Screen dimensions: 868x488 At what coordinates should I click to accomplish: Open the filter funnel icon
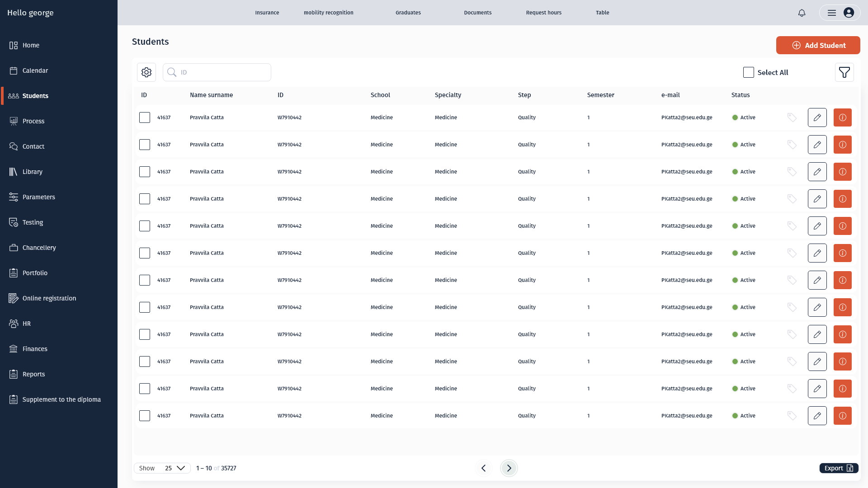coord(844,72)
